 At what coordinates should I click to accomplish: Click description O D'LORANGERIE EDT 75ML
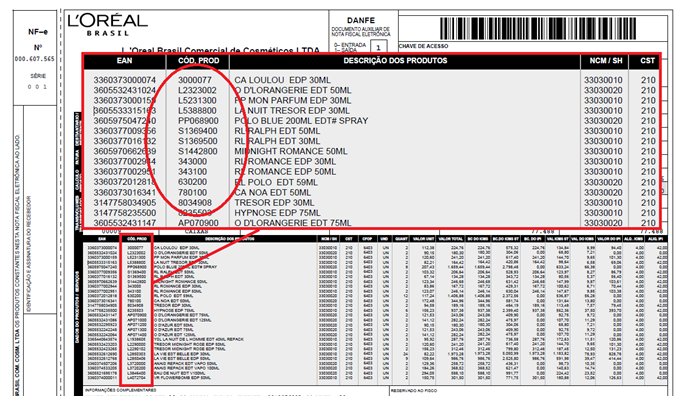click(293, 223)
